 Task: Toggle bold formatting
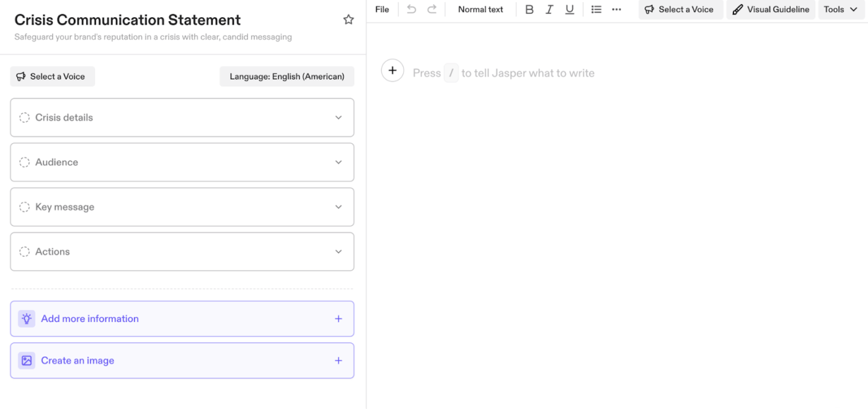pos(529,9)
